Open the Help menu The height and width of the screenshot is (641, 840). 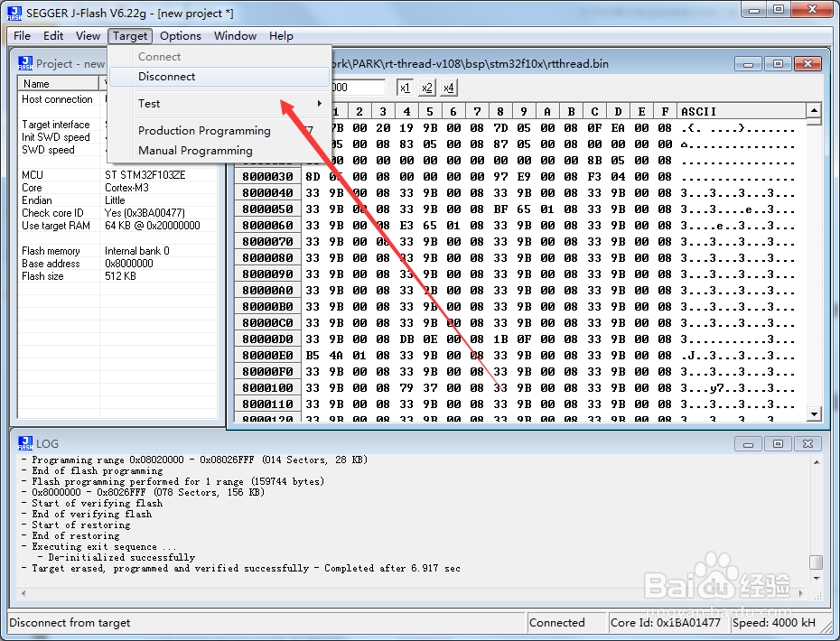click(281, 36)
